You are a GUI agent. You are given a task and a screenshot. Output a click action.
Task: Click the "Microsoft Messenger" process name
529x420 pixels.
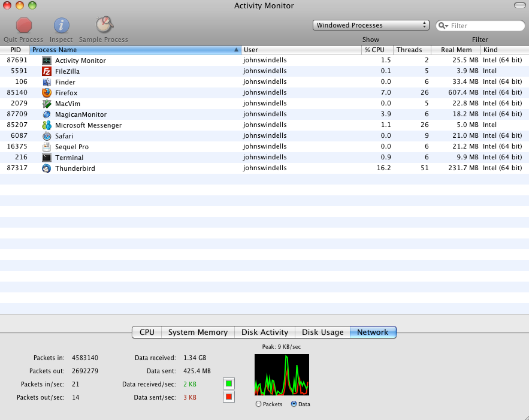pos(89,125)
